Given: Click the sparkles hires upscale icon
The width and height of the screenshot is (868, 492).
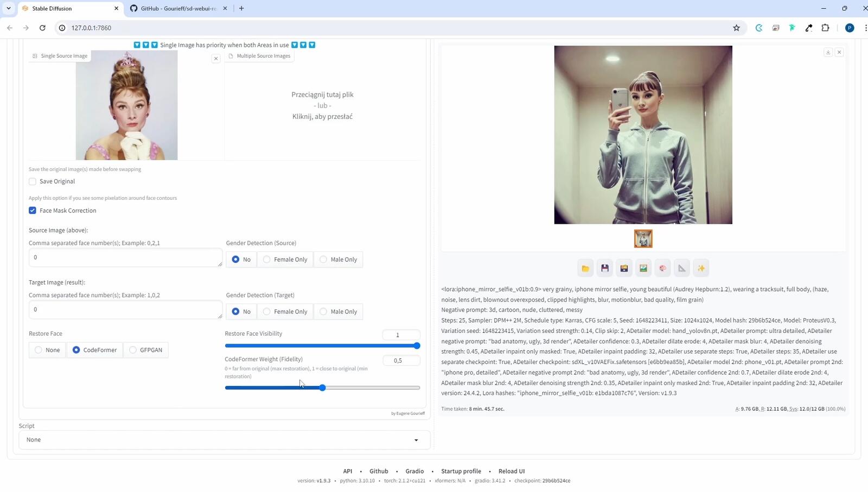Looking at the screenshot, I should [x=701, y=268].
